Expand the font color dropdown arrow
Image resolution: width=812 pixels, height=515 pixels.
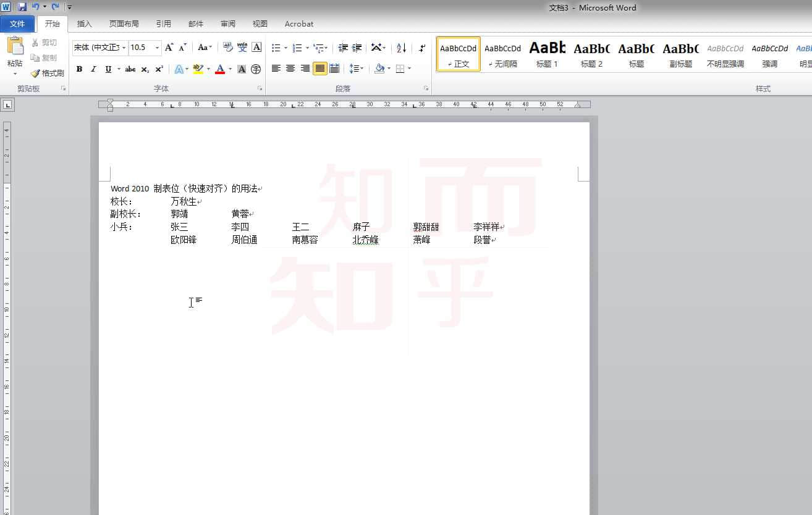point(230,69)
